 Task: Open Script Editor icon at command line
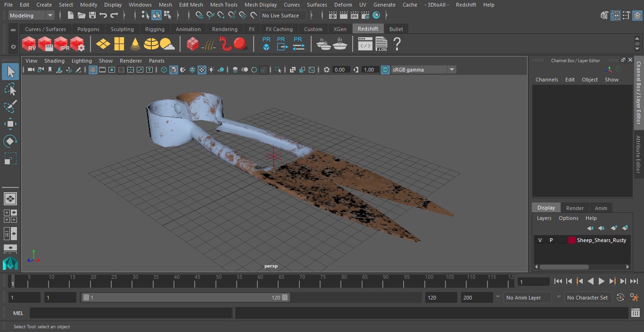636,313
